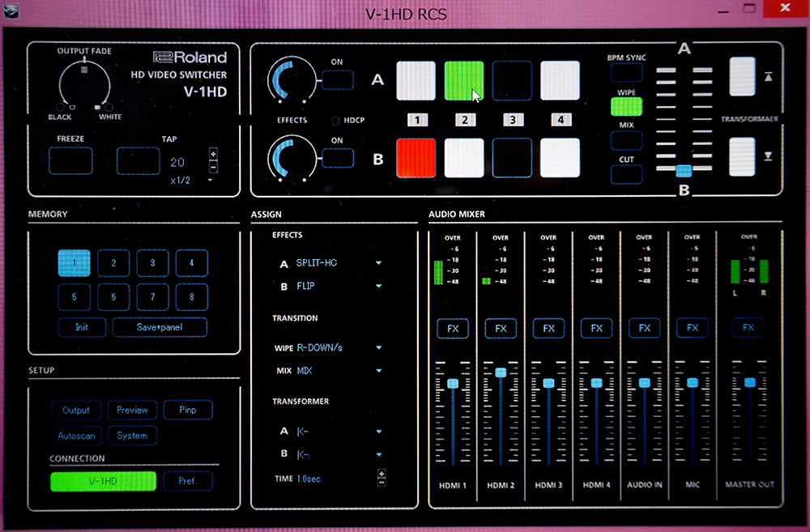Select input 3 on bus B
Screen dimensions: 810x532
(512, 158)
